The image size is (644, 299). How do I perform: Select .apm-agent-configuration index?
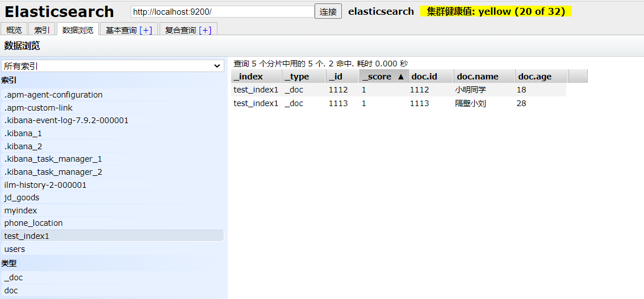pyautogui.click(x=112, y=95)
